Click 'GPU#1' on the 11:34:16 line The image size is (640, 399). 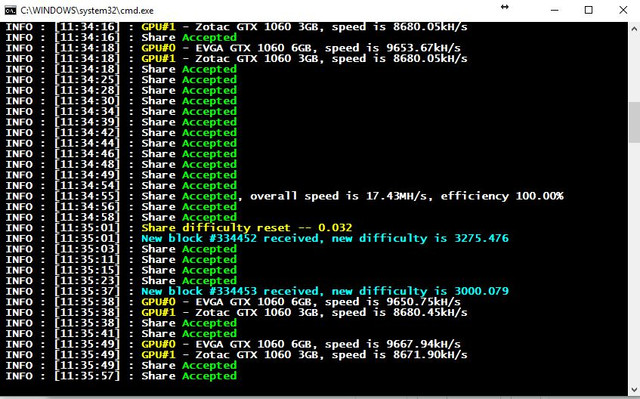click(158, 27)
